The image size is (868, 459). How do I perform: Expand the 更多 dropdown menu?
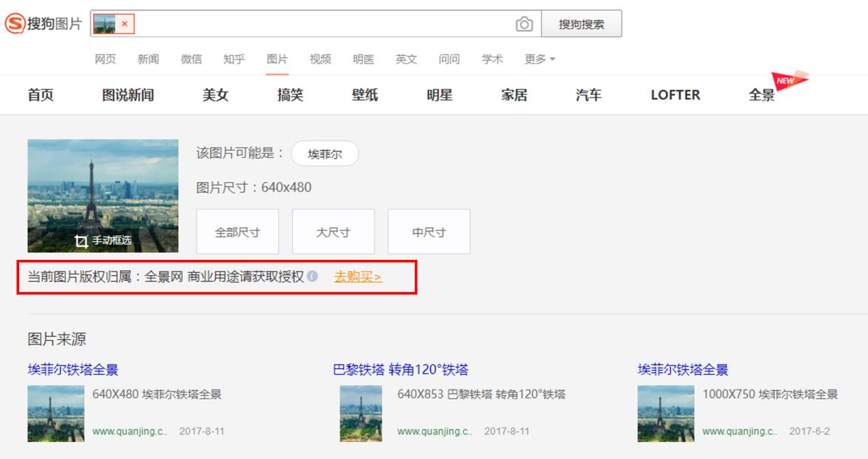[539, 59]
